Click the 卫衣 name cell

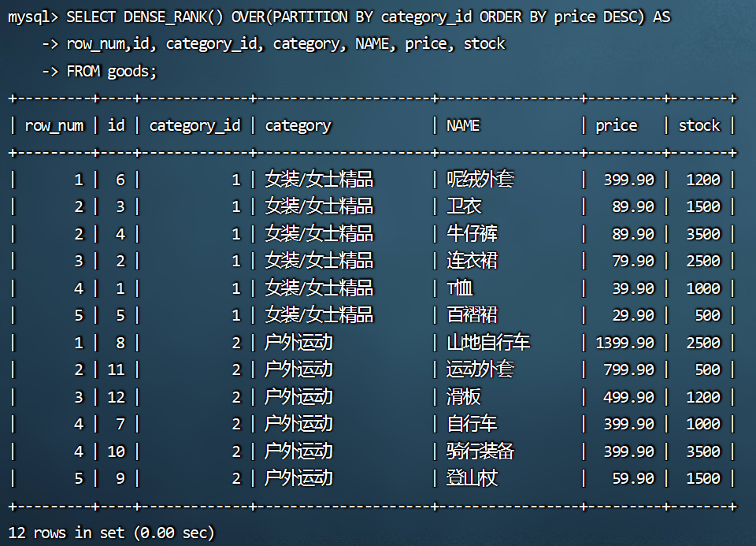tap(464, 206)
